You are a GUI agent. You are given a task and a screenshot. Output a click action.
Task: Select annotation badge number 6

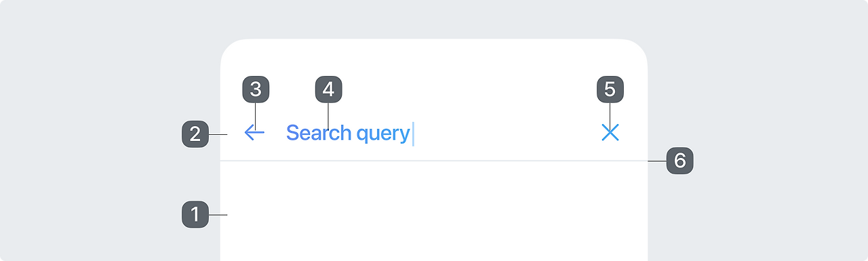coord(680,161)
